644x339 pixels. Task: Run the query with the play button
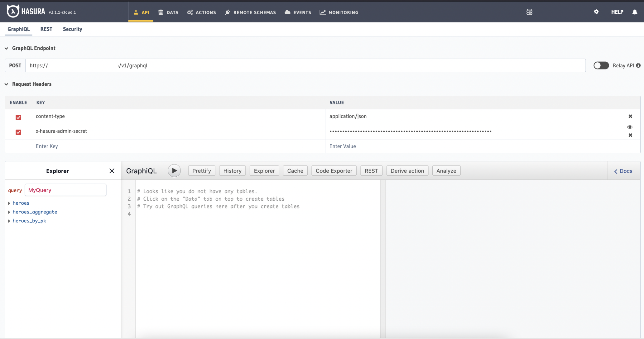pos(174,171)
